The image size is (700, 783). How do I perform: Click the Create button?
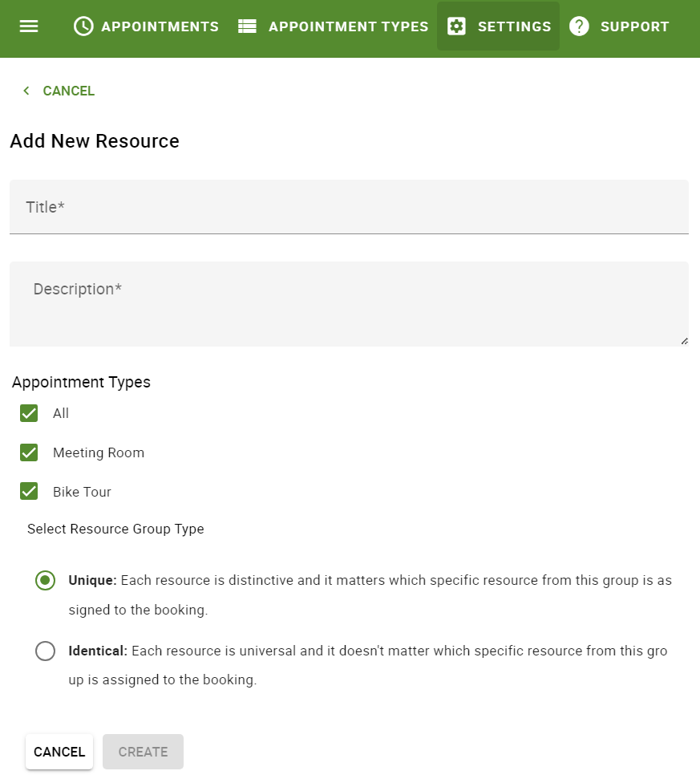coord(144,752)
